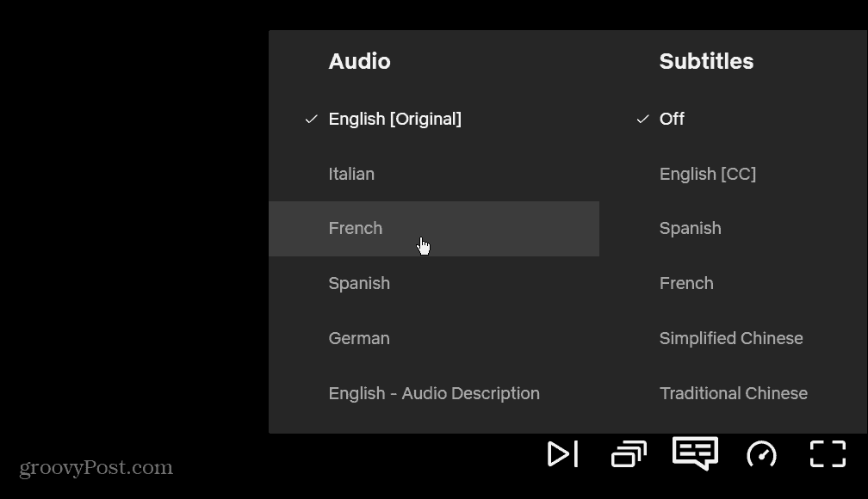Click the Next Episode icon
This screenshot has height=499, width=868.
[562, 454]
